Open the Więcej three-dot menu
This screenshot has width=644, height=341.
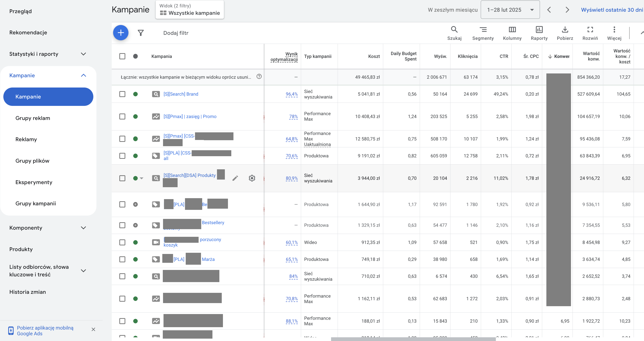(614, 33)
